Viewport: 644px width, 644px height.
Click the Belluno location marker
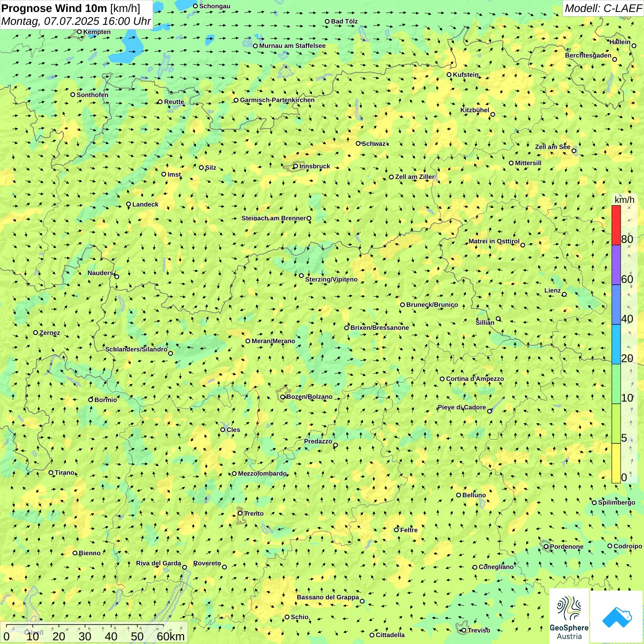click(x=459, y=495)
